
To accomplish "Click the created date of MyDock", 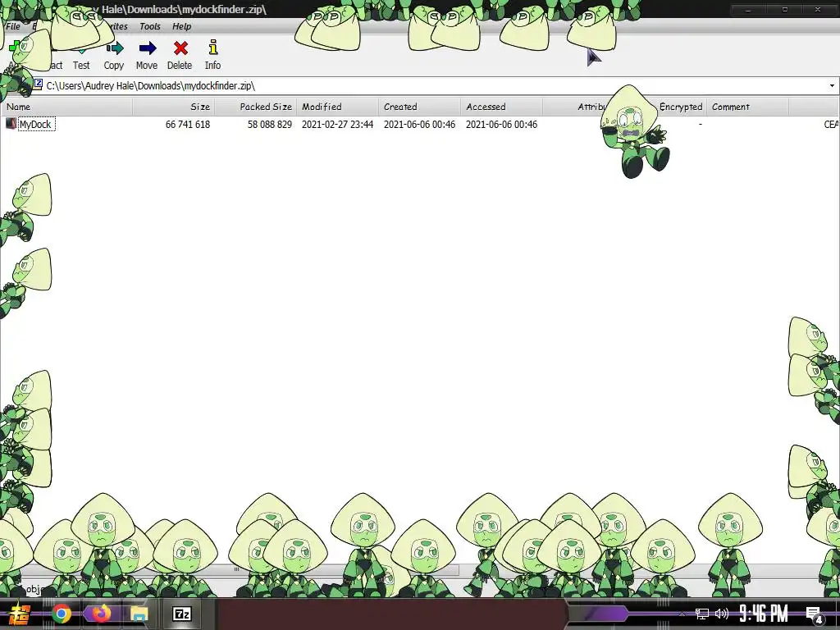I will [419, 125].
